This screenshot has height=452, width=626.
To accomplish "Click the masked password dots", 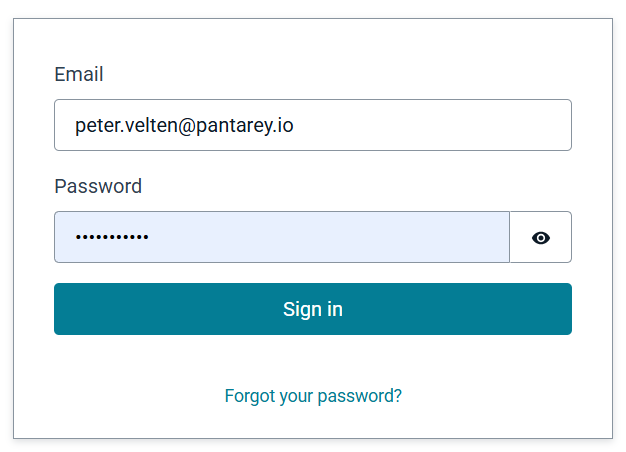I will 112,238.
